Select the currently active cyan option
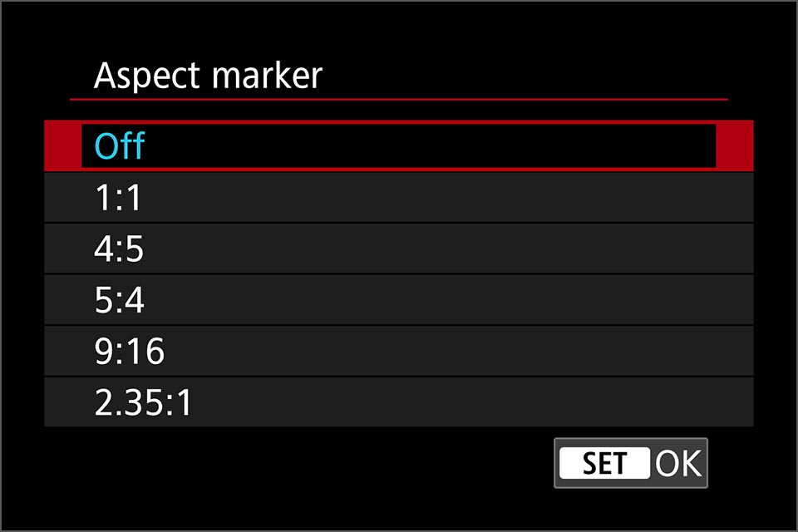Screen dimensions: 798x532 click(120, 145)
